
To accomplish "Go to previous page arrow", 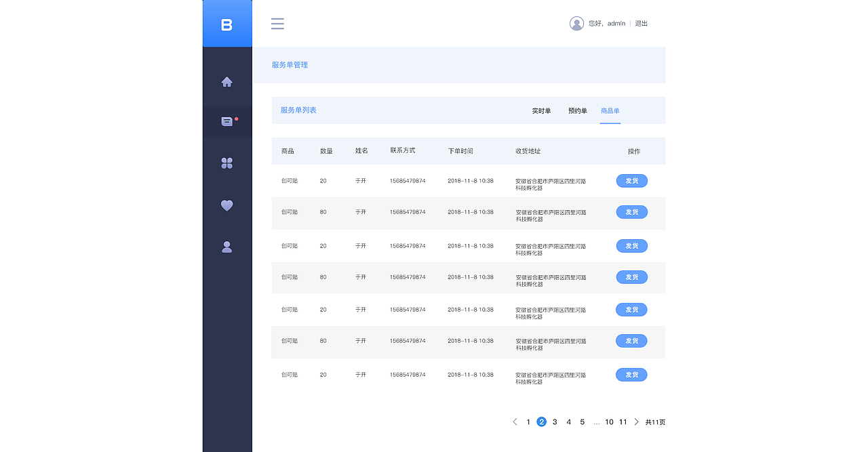I will click(x=515, y=422).
